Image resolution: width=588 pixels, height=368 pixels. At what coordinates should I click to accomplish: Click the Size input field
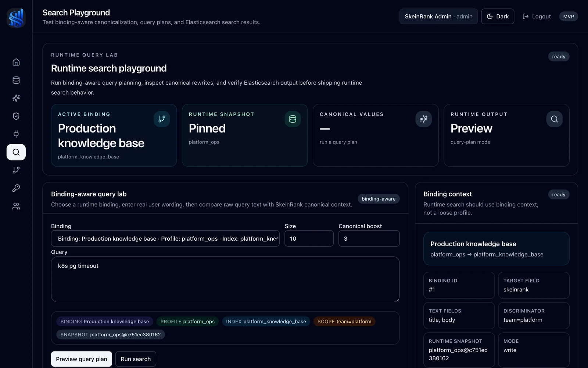point(309,238)
